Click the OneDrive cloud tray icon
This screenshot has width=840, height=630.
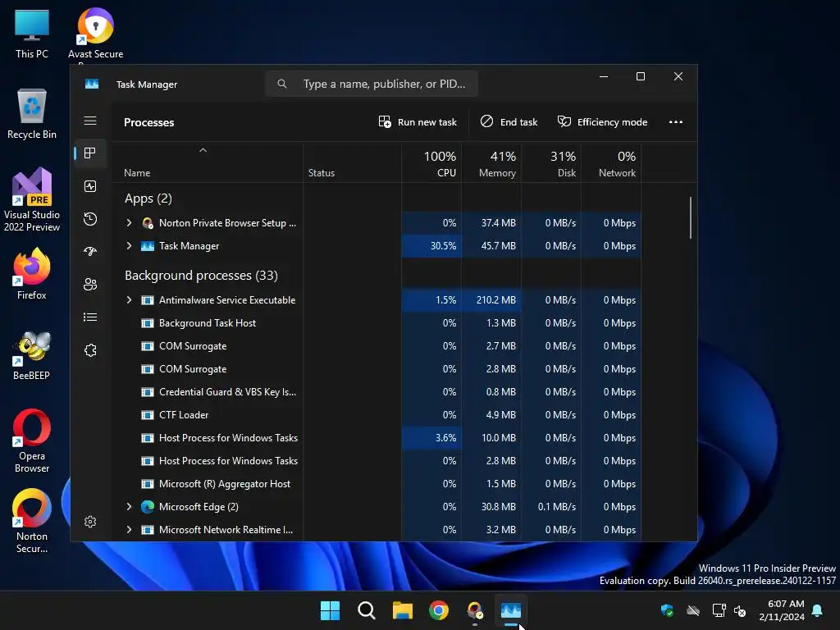(x=693, y=610)
